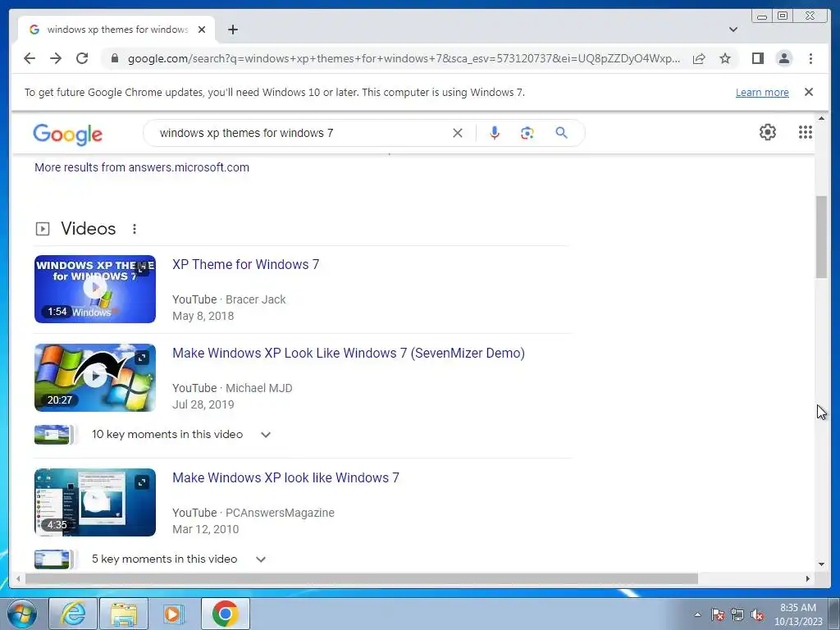Open Google quick settings gear

click(767, 132)
